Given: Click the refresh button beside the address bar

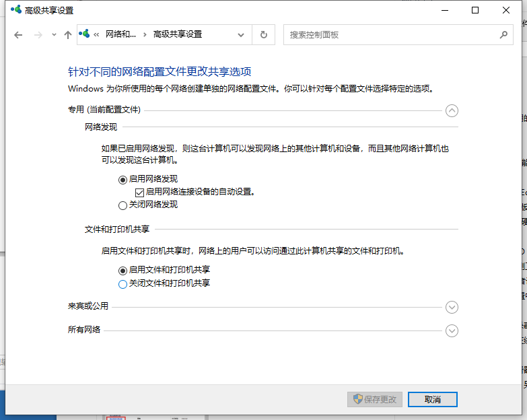Looking at the screenshot, I should point(263,34).
